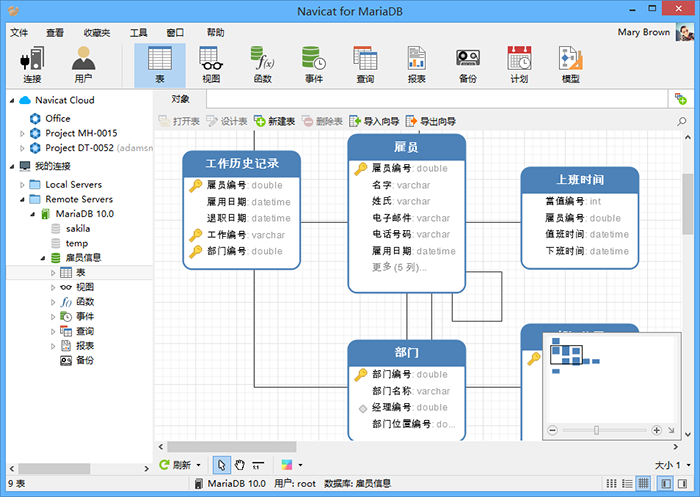Collapse the Navicat Cloud tree node

(12, 101)
